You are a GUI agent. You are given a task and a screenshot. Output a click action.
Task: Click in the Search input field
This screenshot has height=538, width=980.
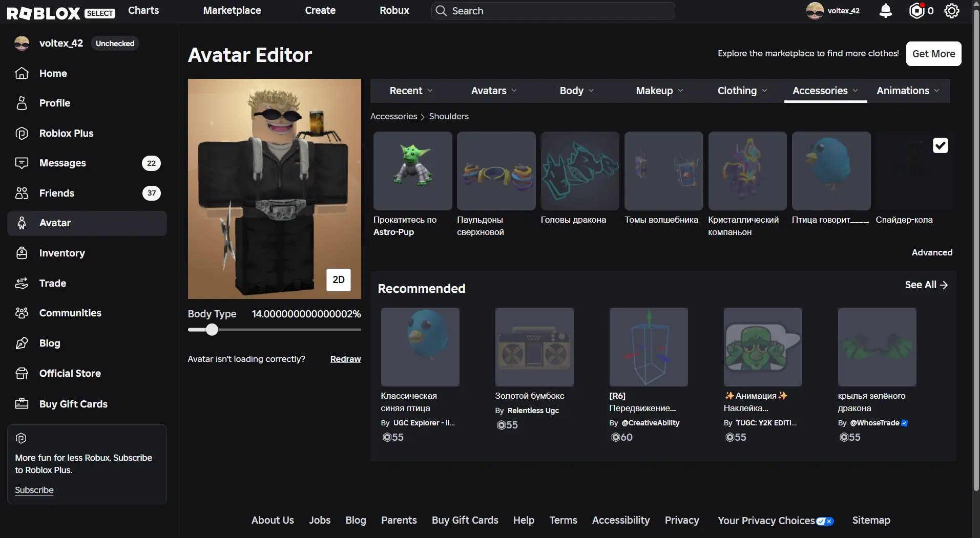pos(553,11)
